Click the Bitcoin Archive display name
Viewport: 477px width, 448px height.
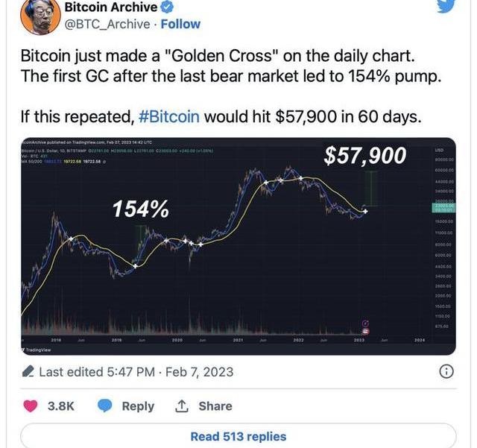click(x=111, y=7)
